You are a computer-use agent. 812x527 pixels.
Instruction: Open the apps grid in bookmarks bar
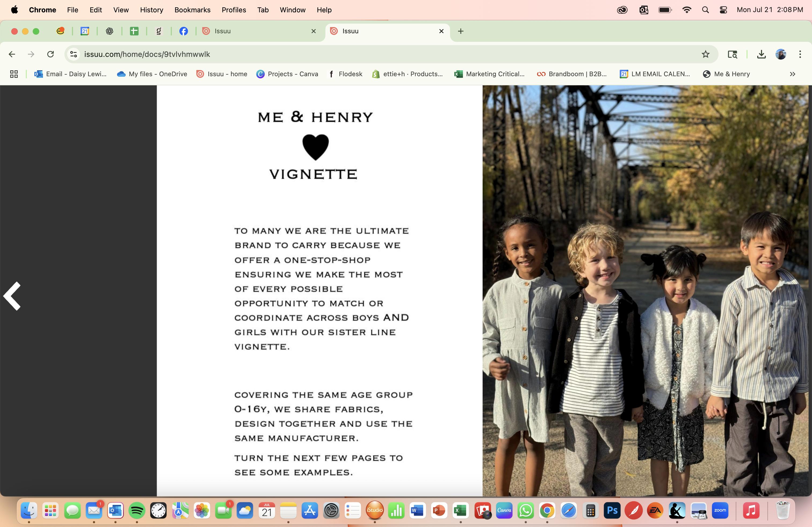(x=14, y=74)
